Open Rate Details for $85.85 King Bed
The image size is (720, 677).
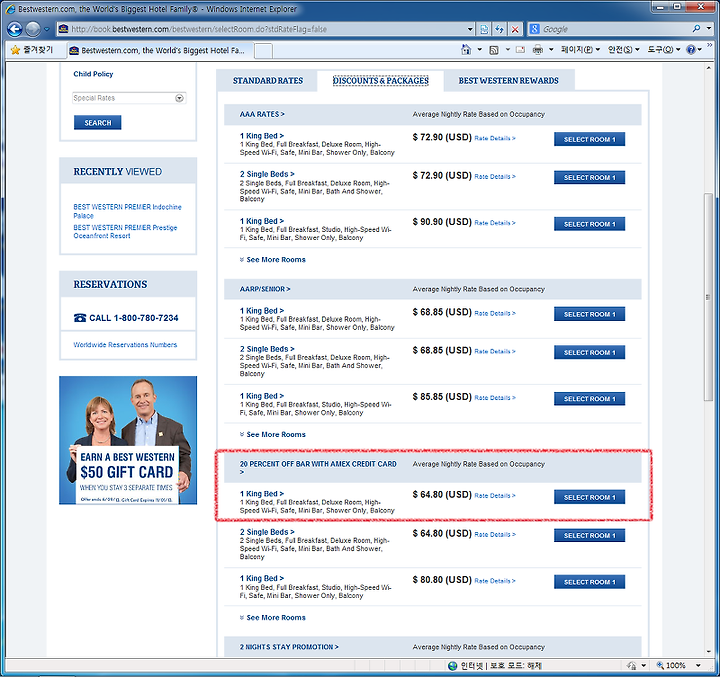495,398
